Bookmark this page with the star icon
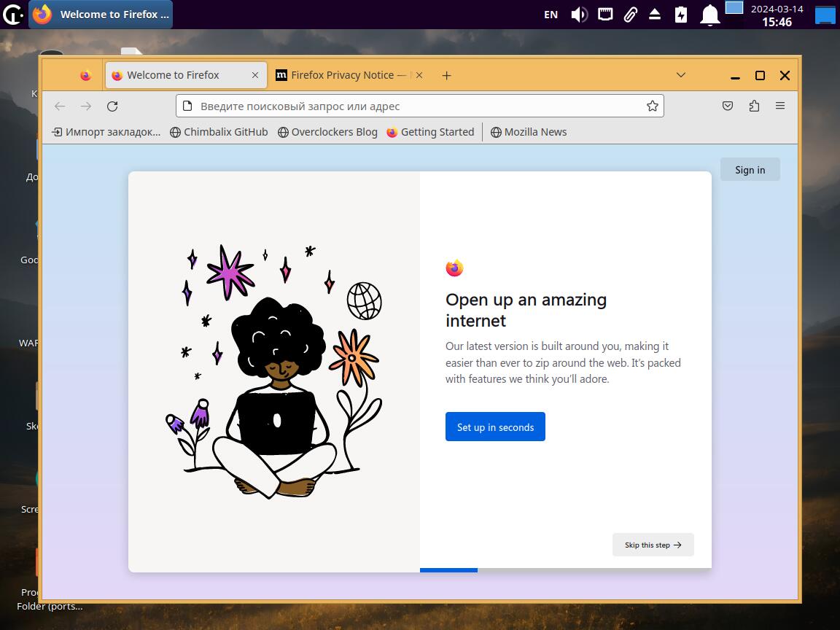840x630 pixels. click(652, 106)
